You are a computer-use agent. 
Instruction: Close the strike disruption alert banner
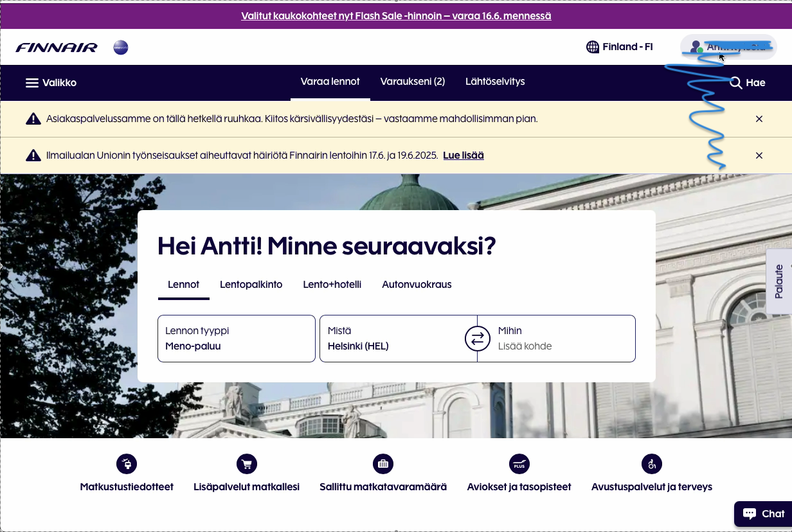point(759,155)
